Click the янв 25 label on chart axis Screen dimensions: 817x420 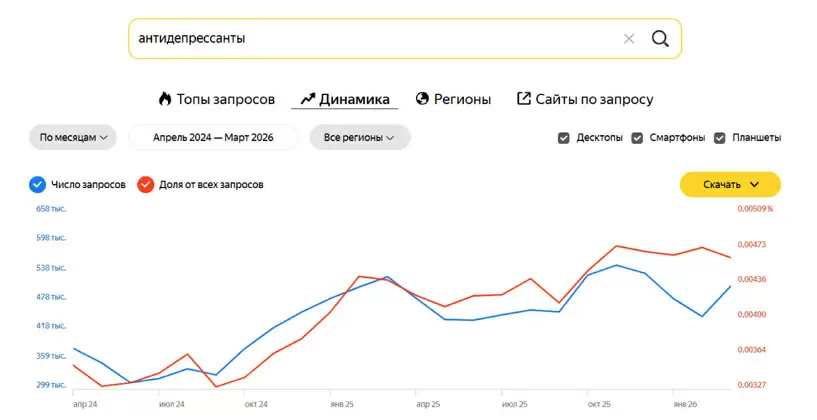[x=343, y=404]
